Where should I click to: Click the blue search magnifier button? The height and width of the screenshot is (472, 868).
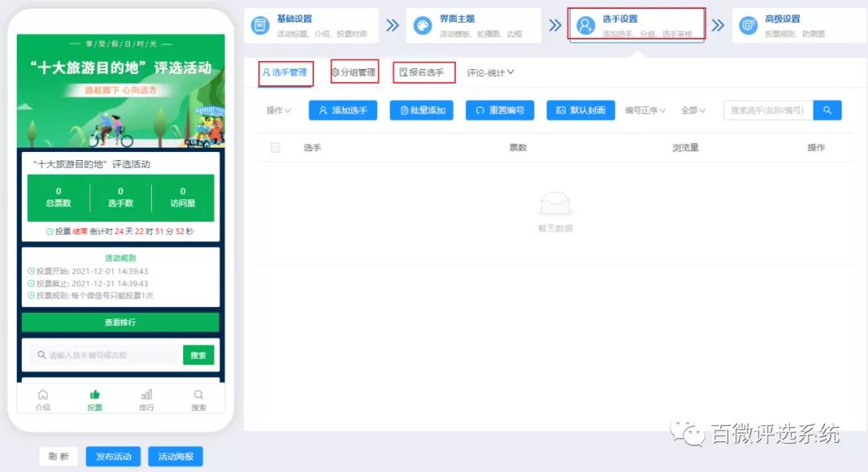click(x=827, y=109)
